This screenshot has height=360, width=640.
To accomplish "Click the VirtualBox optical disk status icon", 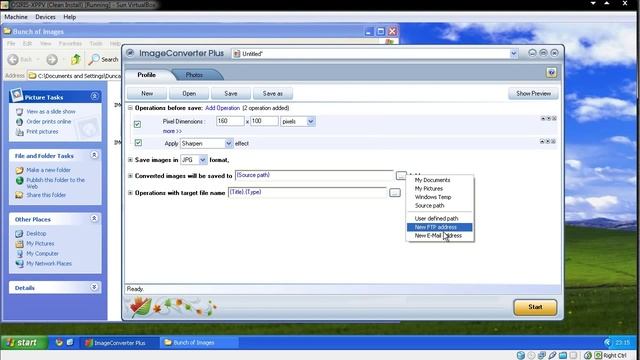I will [531, 356].
